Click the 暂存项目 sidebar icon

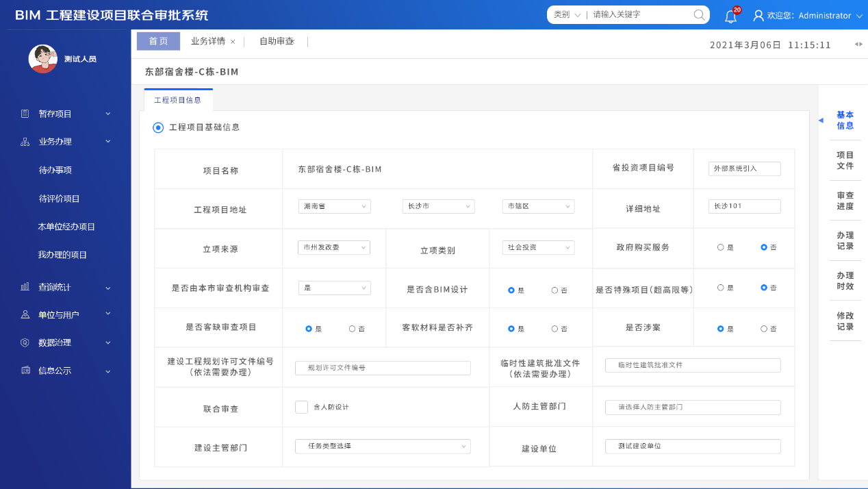point(25,114)
